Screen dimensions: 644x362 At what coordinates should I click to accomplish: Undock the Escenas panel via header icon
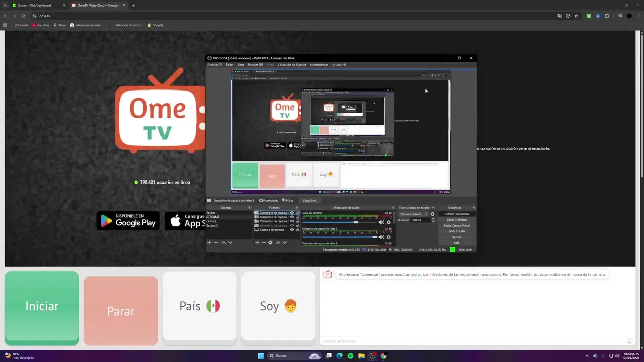249,208
